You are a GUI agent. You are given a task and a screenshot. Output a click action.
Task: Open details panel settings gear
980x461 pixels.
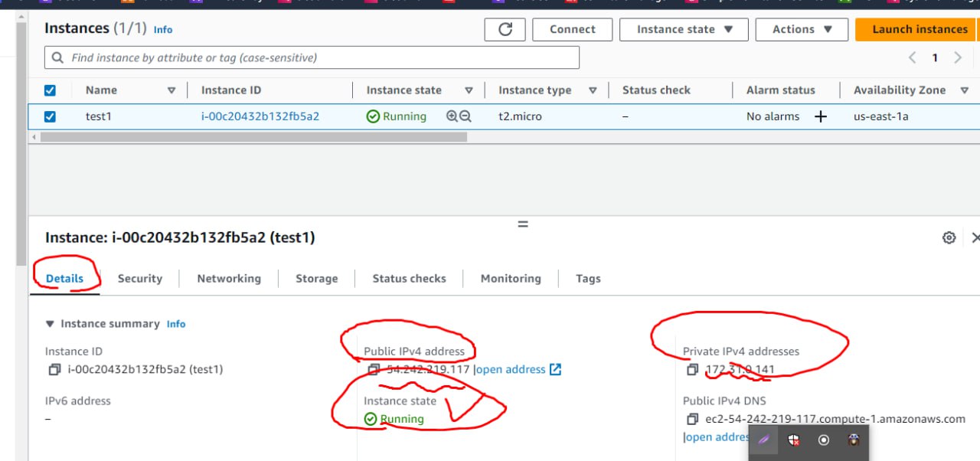[x=949, y=238]
